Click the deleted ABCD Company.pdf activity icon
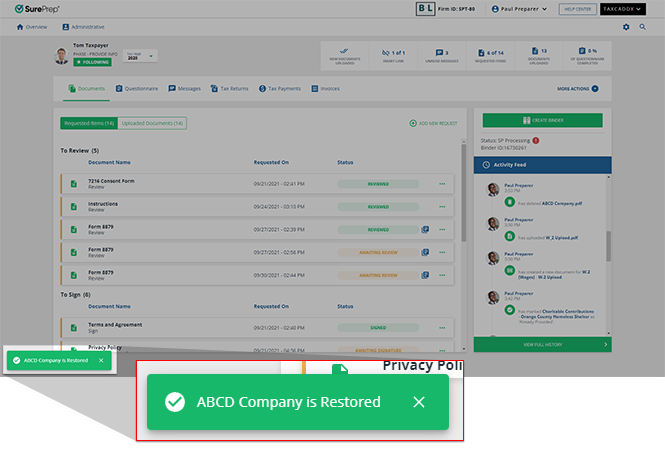Viewport: 665px width, 449px height. (510, 202)
